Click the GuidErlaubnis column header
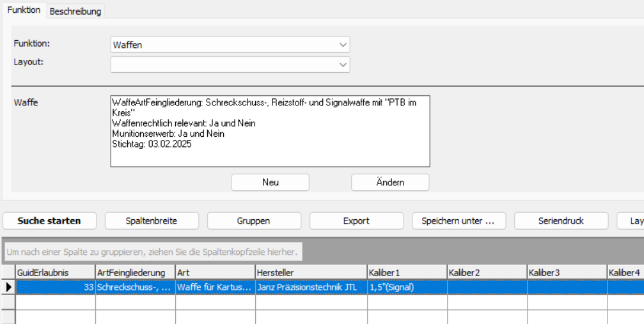Screen dimensions: 644x324 click(x=56, y=273)
